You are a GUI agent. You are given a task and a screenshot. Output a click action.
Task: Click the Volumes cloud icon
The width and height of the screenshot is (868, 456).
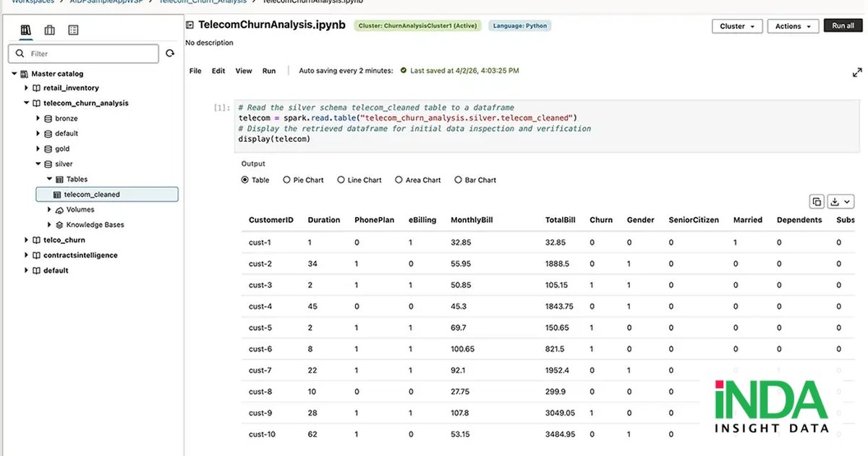point(60,210)
